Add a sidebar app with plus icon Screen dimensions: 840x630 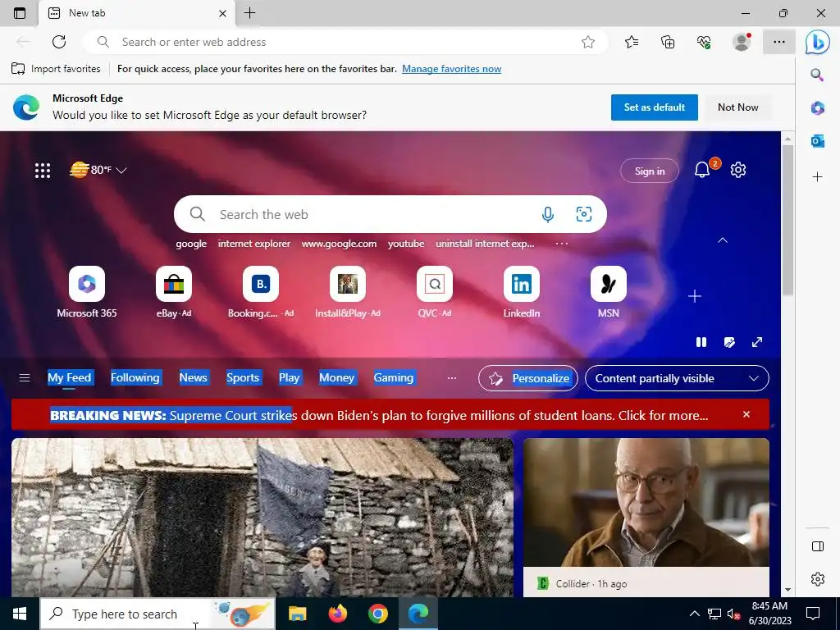818,177
